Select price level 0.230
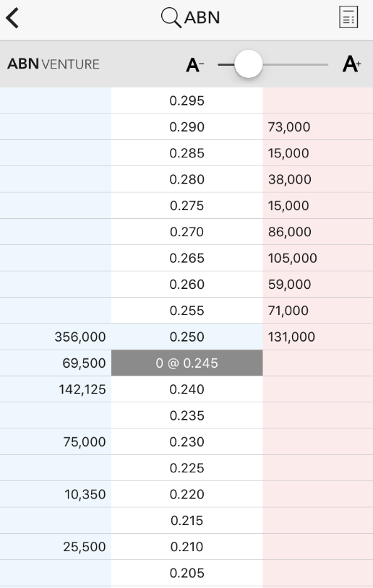Screen dimensions: 373x588 (187, 442)
